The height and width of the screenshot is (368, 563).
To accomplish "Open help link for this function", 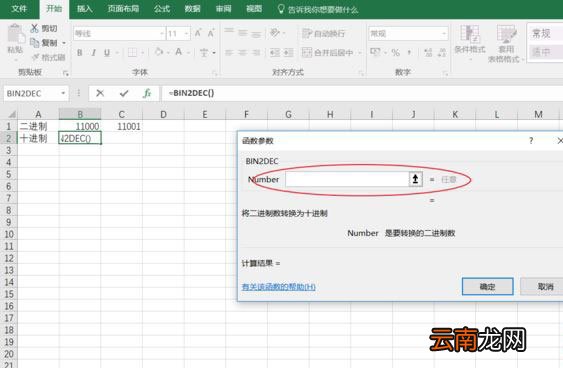I will pyautogui.click(x=279, y=287).
